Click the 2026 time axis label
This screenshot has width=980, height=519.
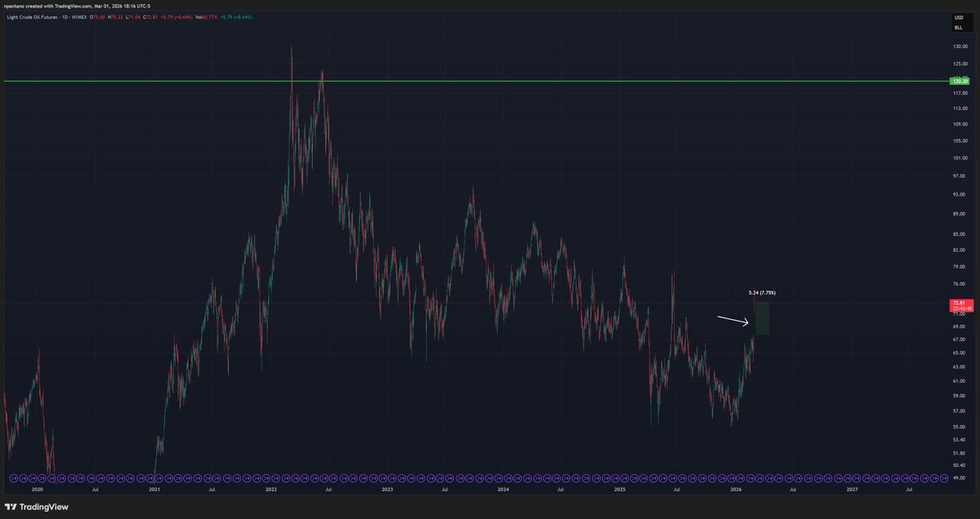click(x=736, y=490)
